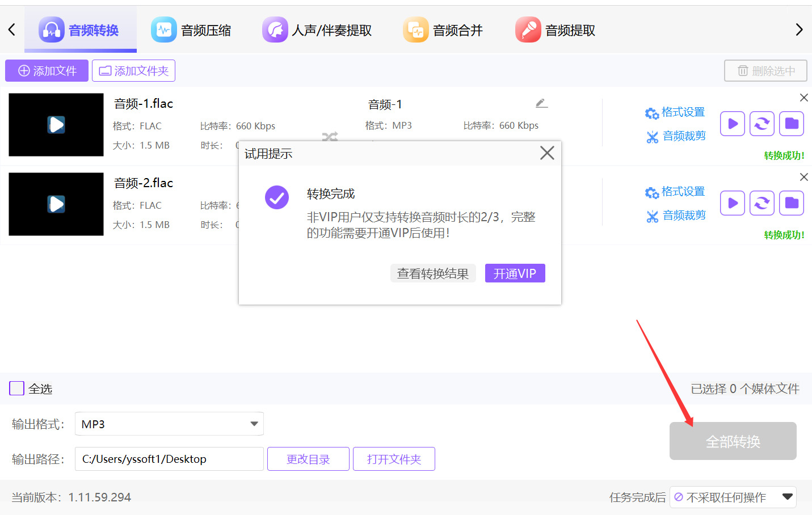Viewport: 812px width, 515px height.
Task: Remove the 音频-2.flac row with its X
Action: pyautogui.click(x=804, y=177)
